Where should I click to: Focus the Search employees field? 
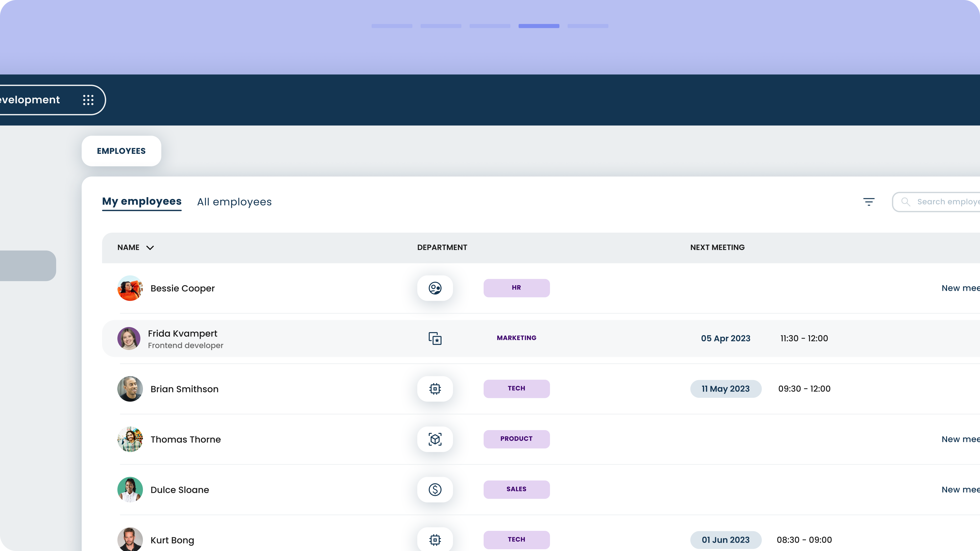(x=936, y=202)
